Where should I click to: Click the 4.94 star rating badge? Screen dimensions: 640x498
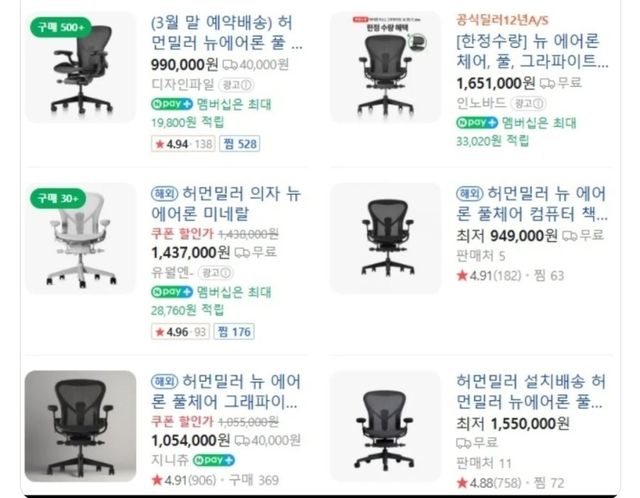click(x=183, y=144)
